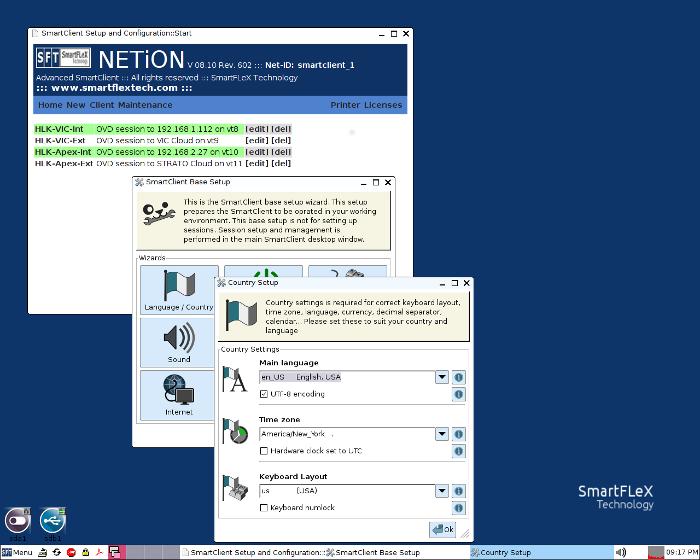Image resolution: width=700 pixels, height=560 pixels.
Task: Toggle UTF-8 encoding checkbox
Action: [x=264, y=394]
